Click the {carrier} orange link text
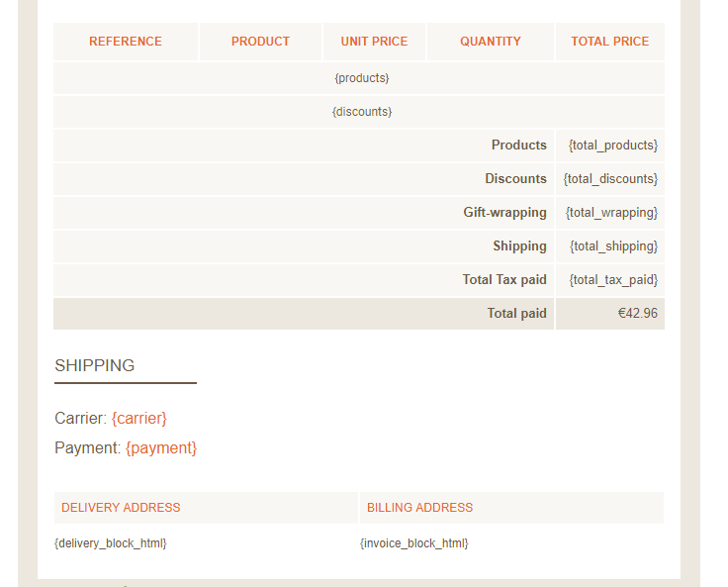 pyautogui.click(x=138, y=419)
